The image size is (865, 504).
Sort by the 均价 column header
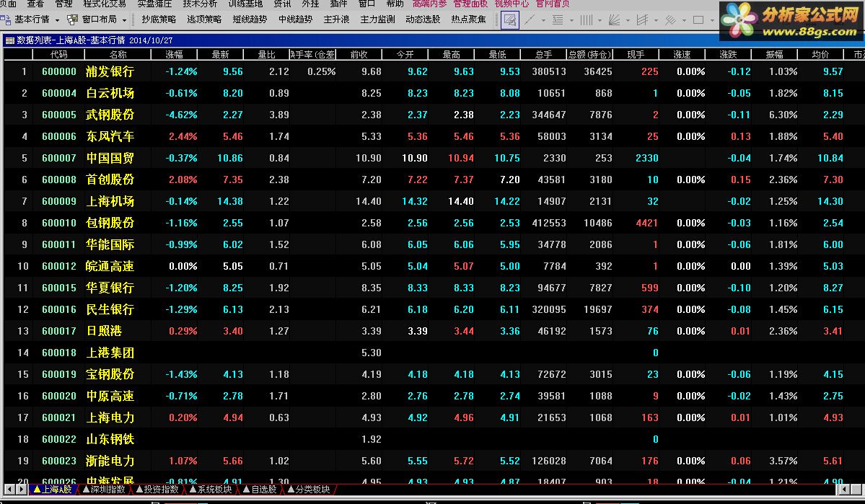tap(821, 55)
